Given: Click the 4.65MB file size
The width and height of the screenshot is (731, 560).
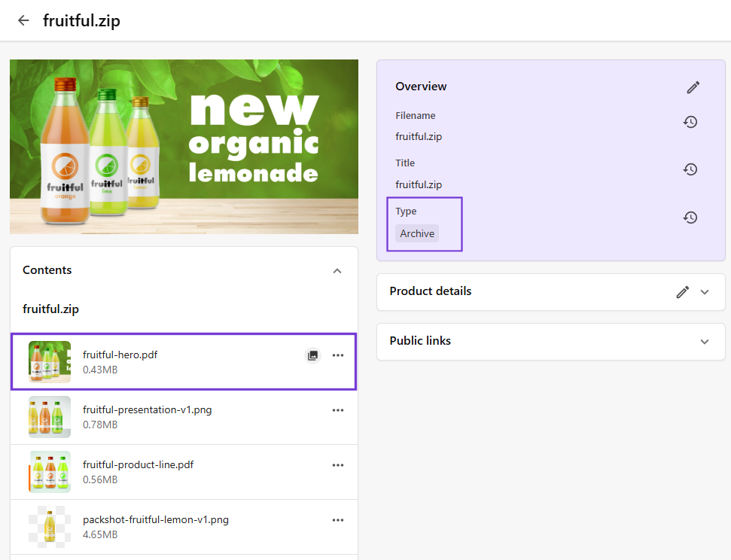Looking at the screenshot, I should click(x=100, y=535).
